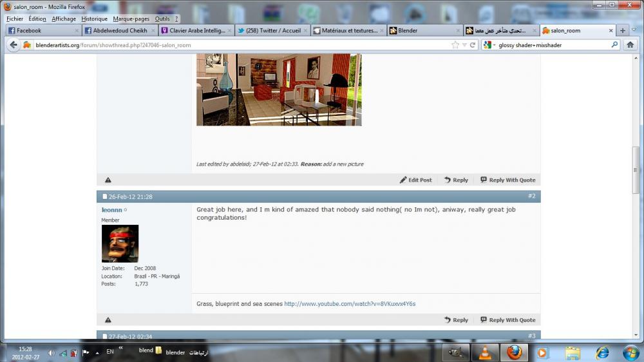Screen dimensions: 644x362
Task: Open the Édition menu
Action: point(37,19)
